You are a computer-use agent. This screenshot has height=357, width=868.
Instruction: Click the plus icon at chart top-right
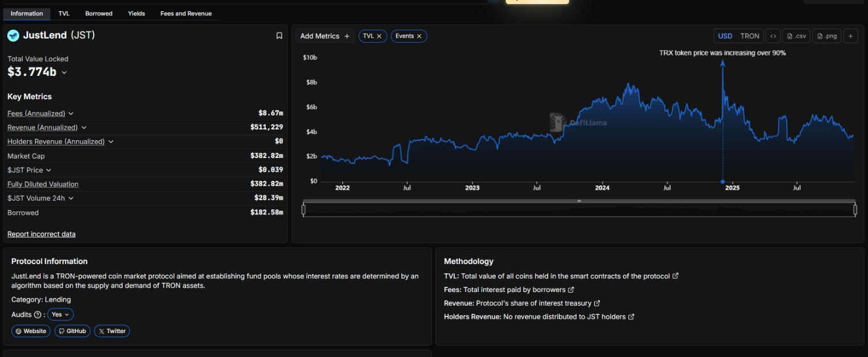[x=850, y=36]
